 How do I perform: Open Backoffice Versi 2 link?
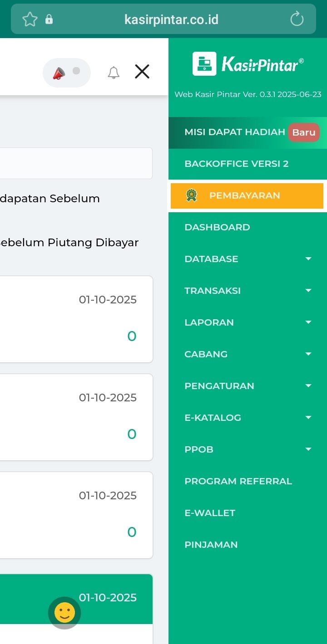tap(236, 164)
